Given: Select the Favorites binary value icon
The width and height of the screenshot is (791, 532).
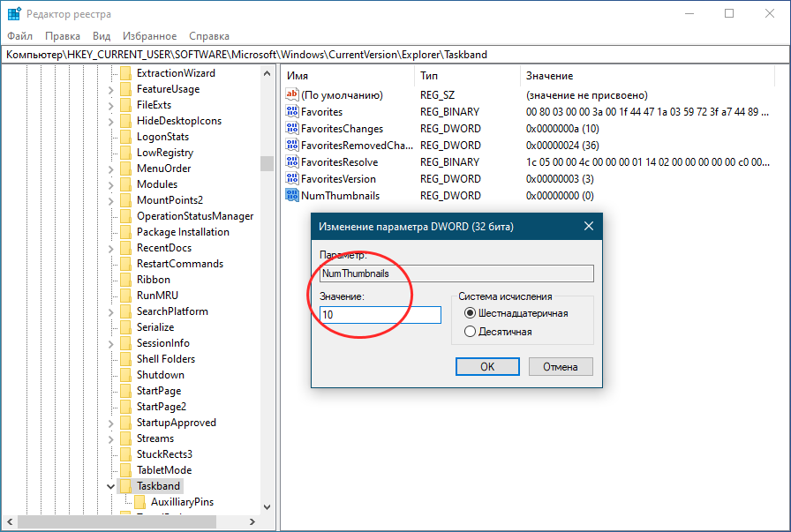Looking at the screenshot, I should (291, 111).
